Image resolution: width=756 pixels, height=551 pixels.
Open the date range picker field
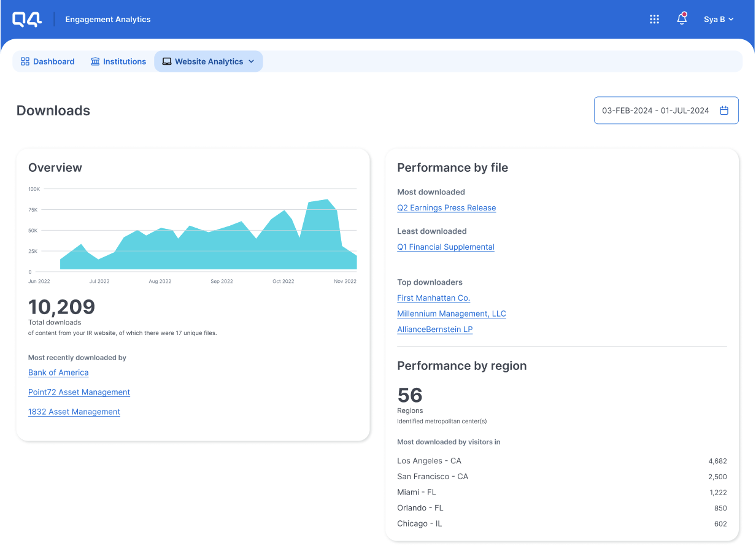(x=655, y=110)
